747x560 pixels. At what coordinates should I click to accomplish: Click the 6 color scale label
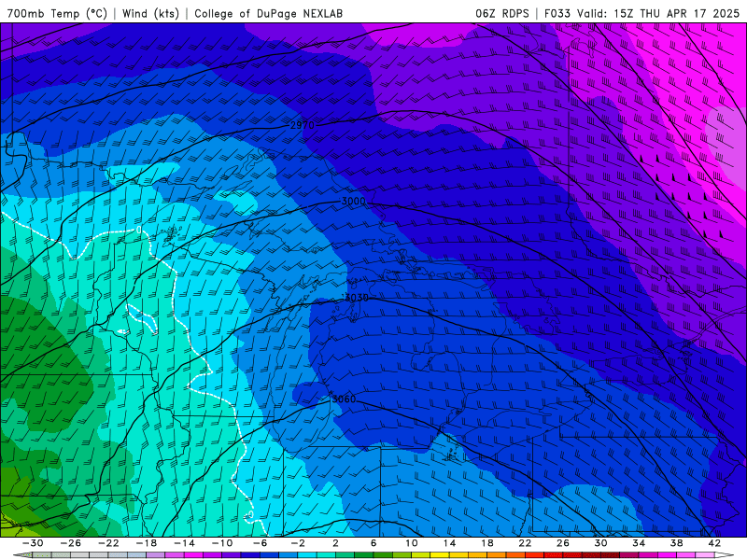coord(373,543)
